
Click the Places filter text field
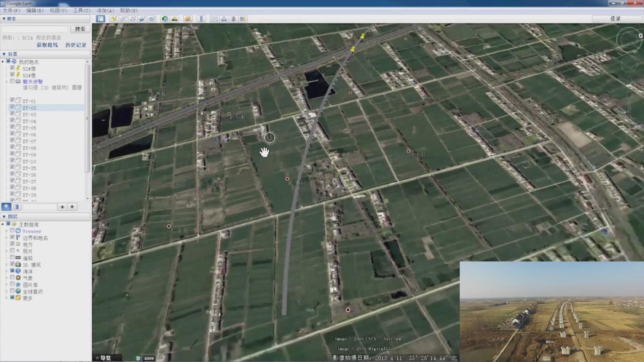pos(40,207)
